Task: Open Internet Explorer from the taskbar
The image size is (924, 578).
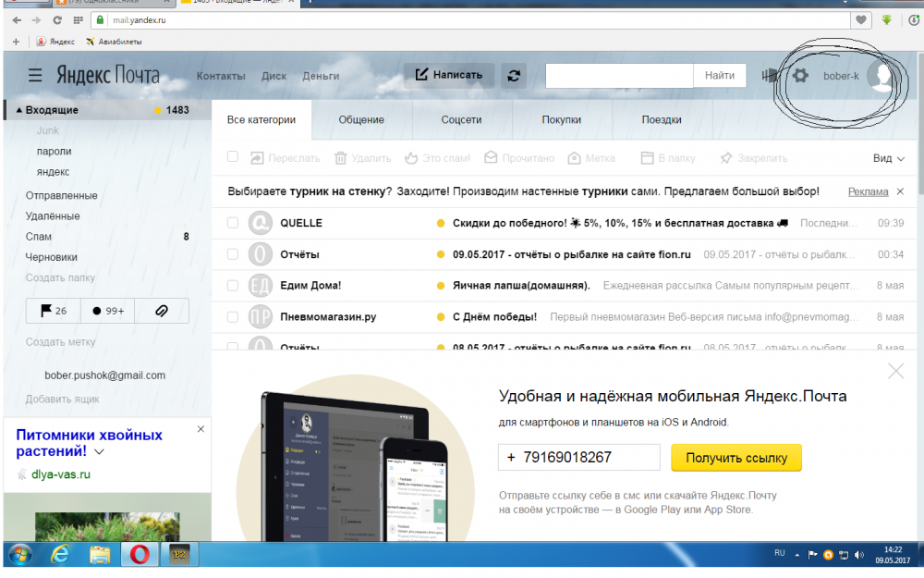Action: (61, 554)
